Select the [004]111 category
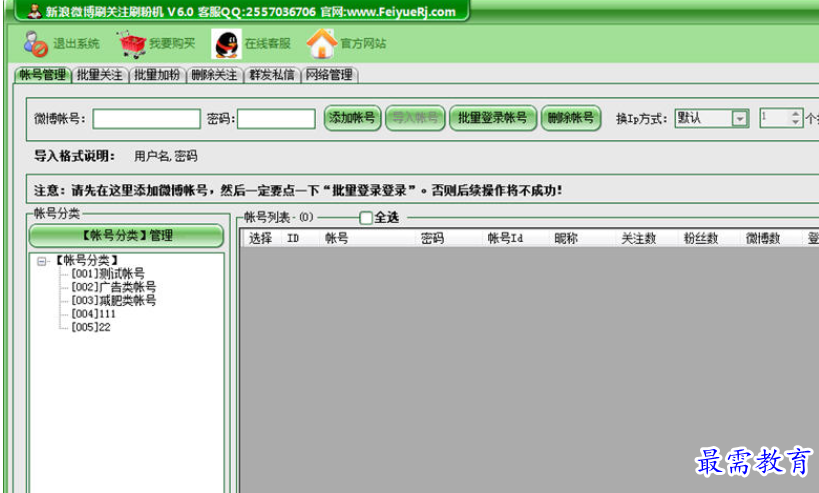This screenshot has width=819, height=493. (x=93, y=314)
